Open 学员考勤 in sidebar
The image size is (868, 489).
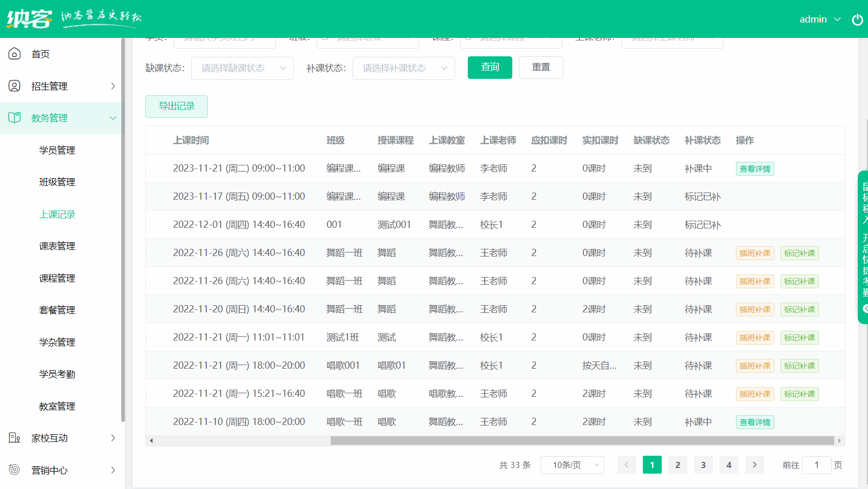(x=57, y=374)
